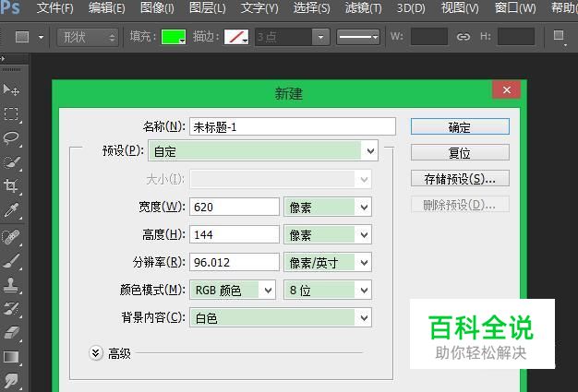Open the 滤镜(T) menu
This screenshot has height=392, width=578.
coord(363,7)
